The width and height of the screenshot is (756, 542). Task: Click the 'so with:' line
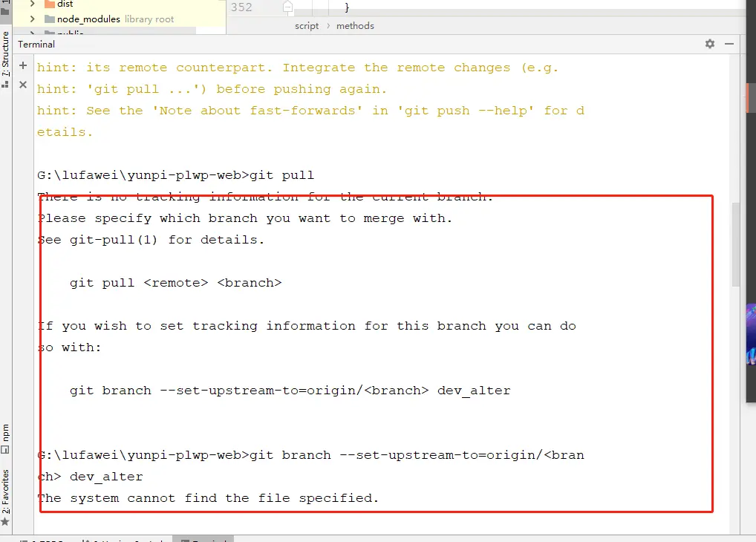[x=69, y=347]
